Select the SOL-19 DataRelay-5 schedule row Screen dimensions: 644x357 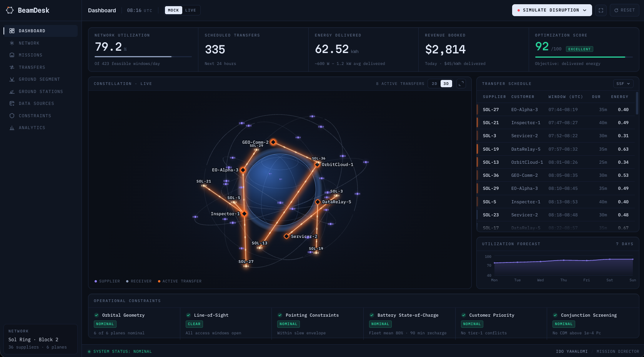tap(556, 149)
